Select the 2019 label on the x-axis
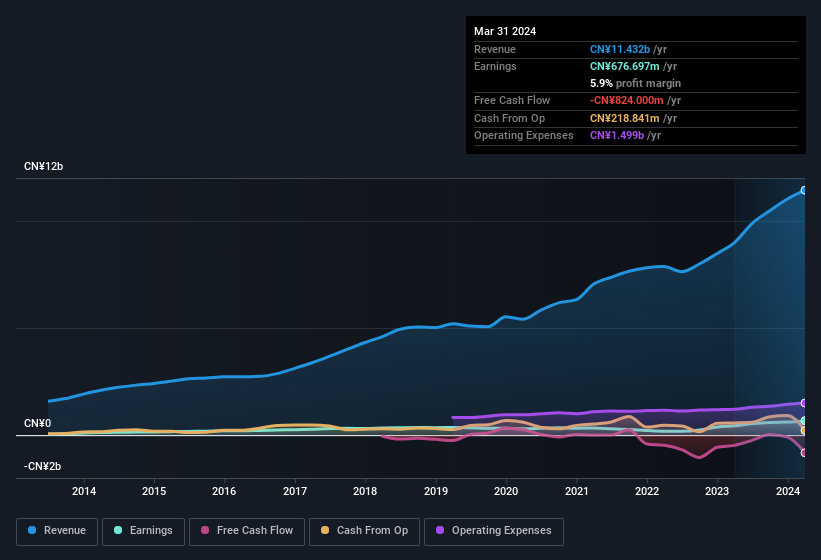Image resolution: width=821 pixels, height=560 pixels. [436, 491]
